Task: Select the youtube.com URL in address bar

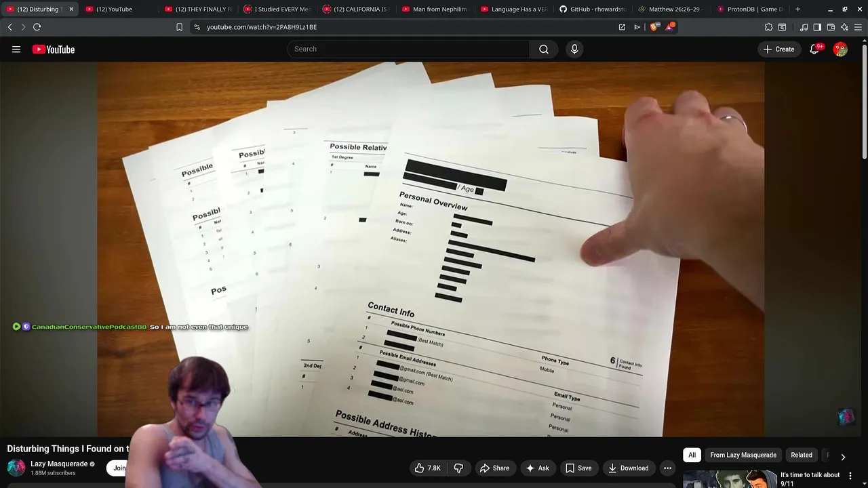Action: coord(262,27)
